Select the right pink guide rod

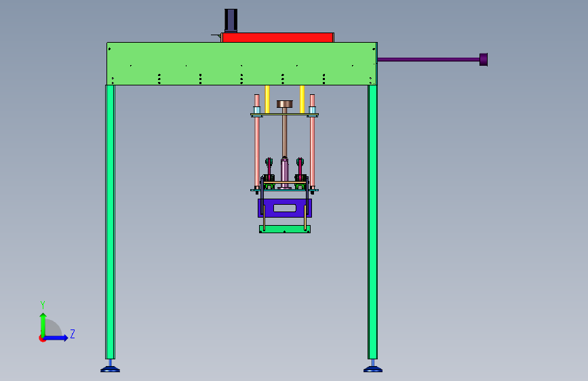coord(313,150)
